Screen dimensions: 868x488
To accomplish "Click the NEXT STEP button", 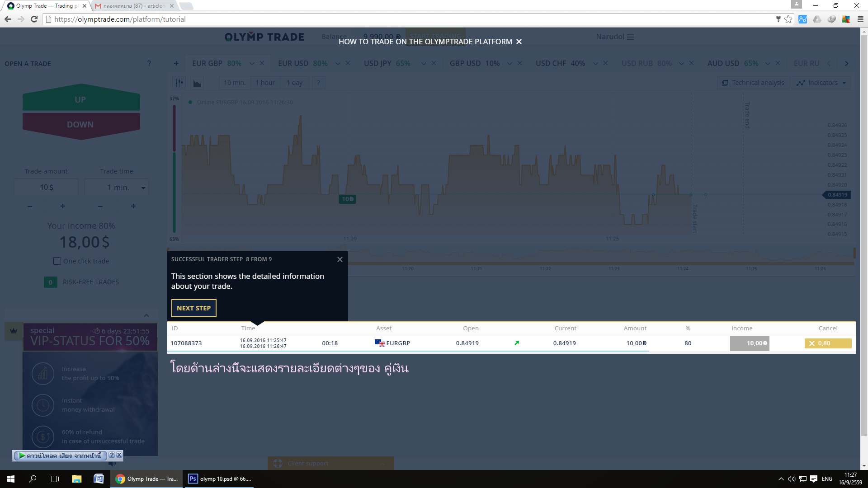I will [x=193, y=308].
